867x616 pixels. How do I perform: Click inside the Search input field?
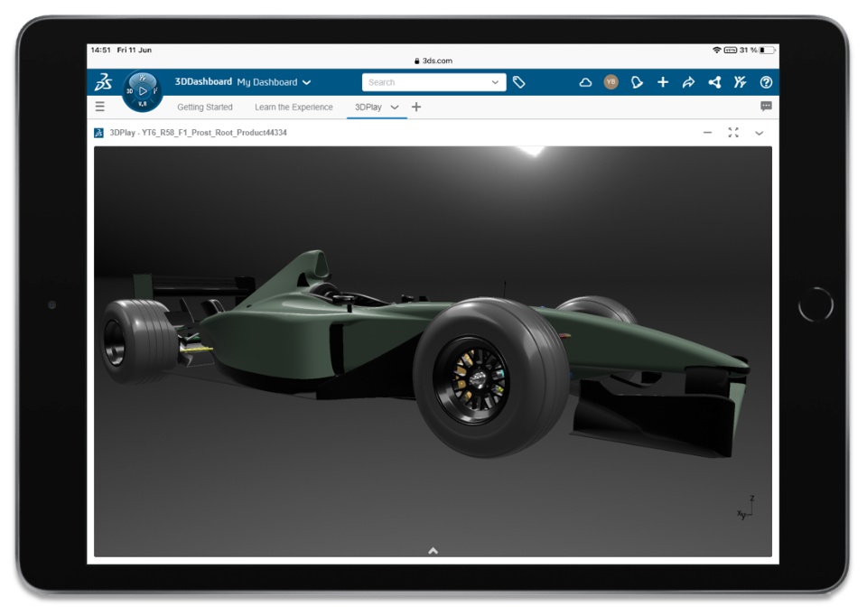click(426, 82)
